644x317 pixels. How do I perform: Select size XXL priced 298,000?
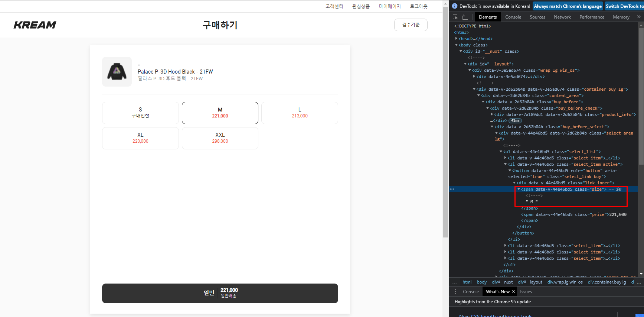click(x=220, y=138)
